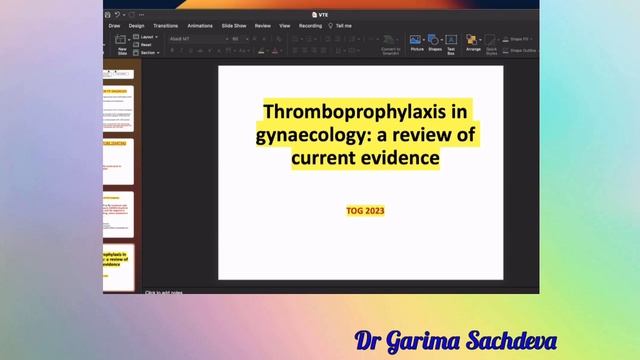Screen dimensions: 640x360
Task: Insert a New Slide
Action: (x=122, y=44)
